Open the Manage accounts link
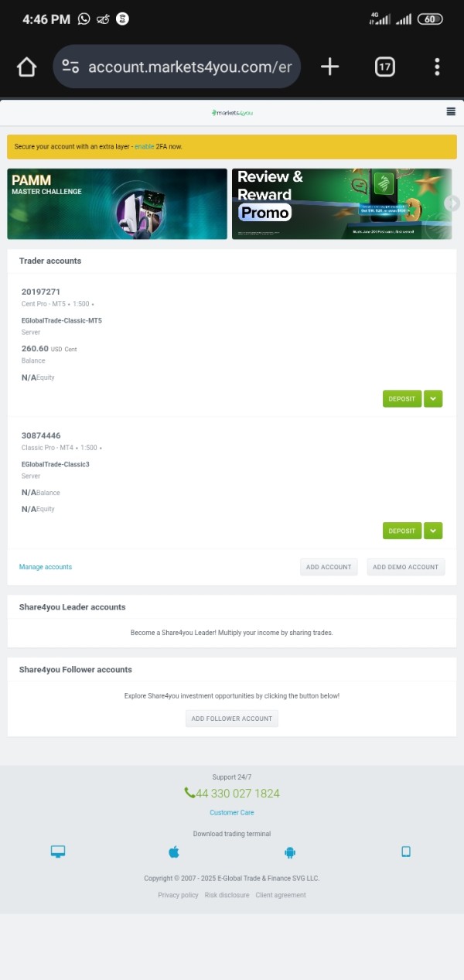464x980 pixels. tap(46, 567)
